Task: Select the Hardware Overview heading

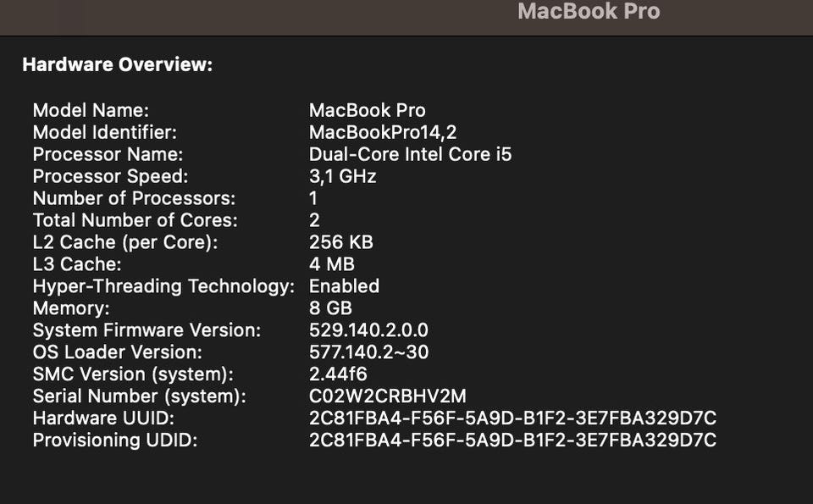Action: [118, 65]
